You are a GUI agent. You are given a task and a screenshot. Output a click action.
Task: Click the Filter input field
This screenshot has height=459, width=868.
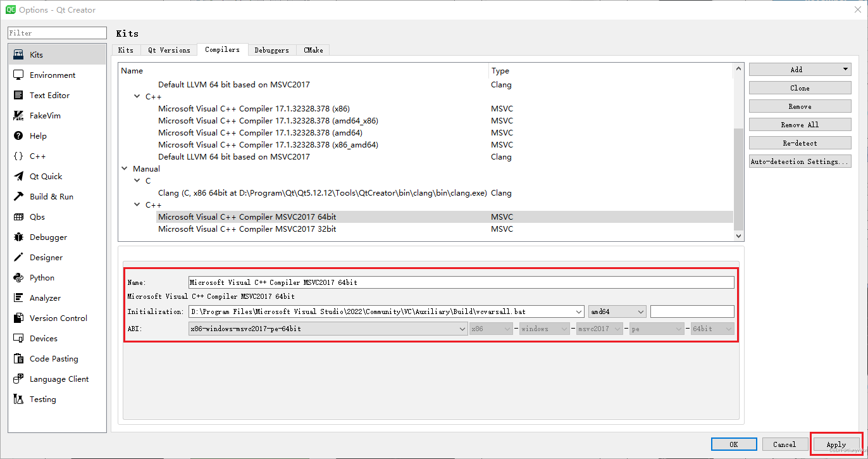click(x=57, y=33)
